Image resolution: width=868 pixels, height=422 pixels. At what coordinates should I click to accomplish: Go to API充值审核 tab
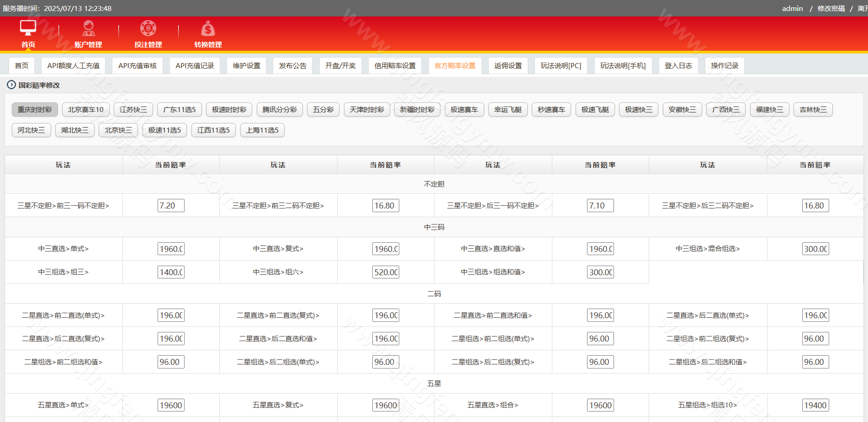click(137, 66)
